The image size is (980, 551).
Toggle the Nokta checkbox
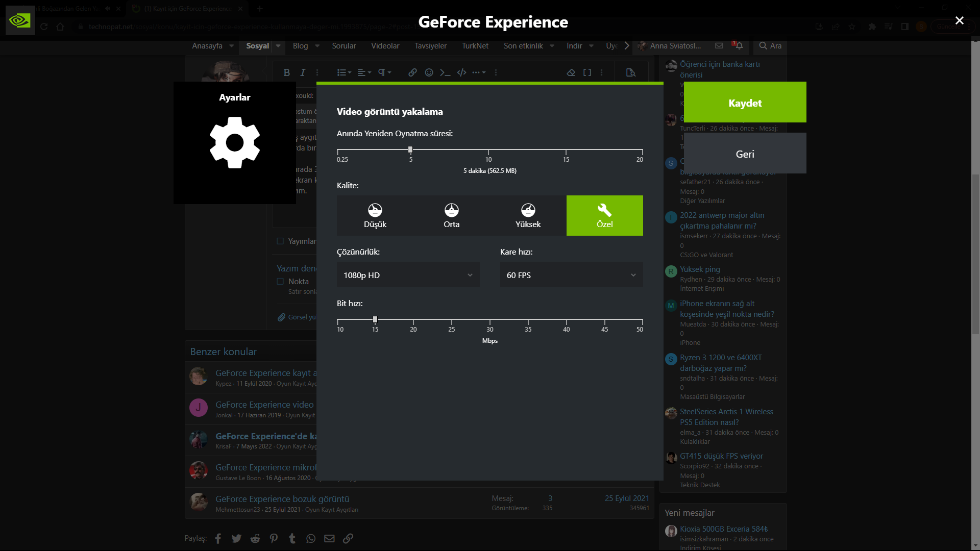click(280, 281)
